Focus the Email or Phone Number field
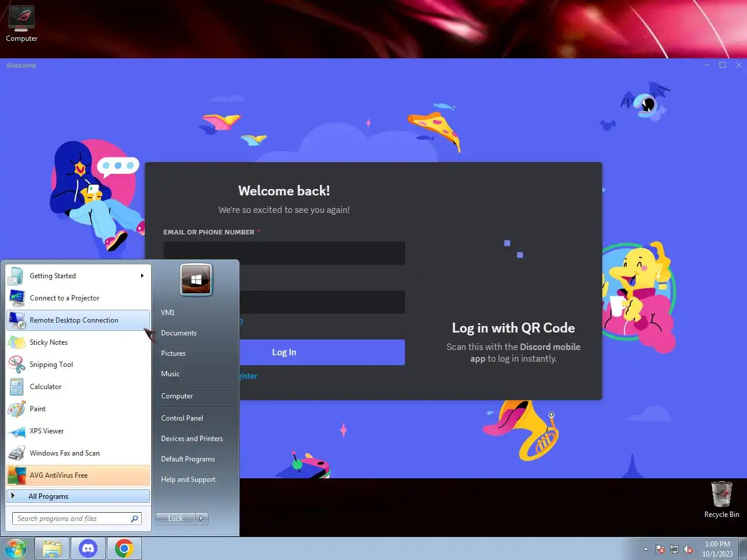The height and width of the screenshot is (560, 747). point(284,253)
